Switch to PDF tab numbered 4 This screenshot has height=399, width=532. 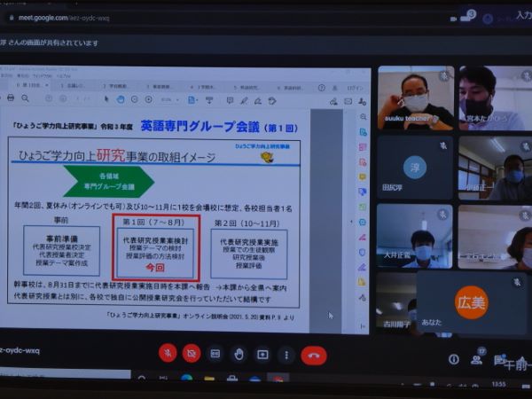[x=202, y=87]
